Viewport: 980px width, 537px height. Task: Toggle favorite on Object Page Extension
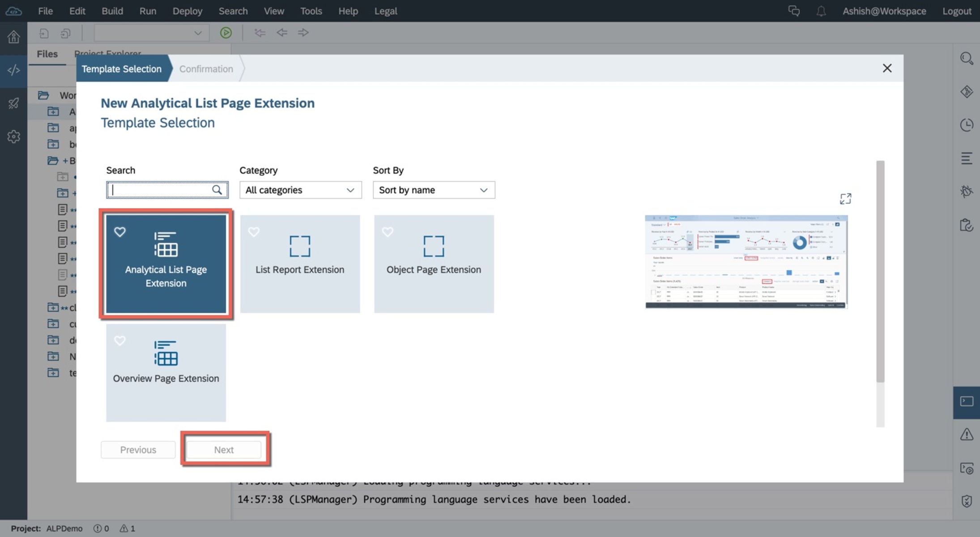pos(387,231)
